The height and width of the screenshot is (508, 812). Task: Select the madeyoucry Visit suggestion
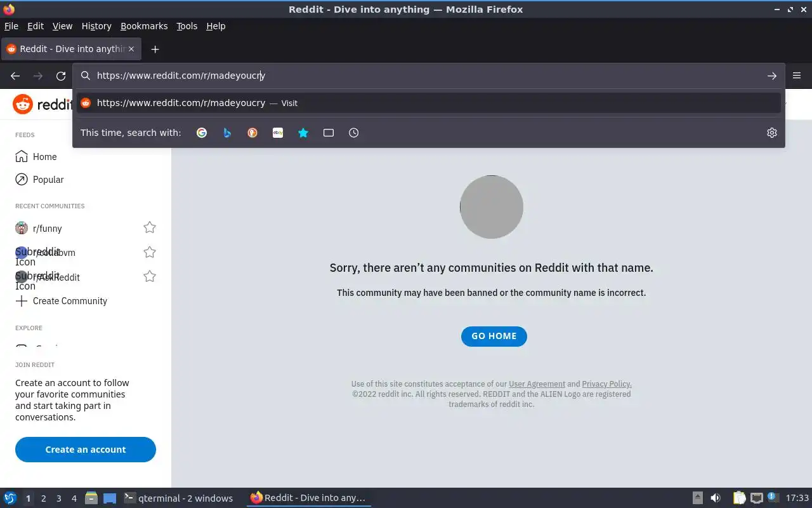[x=428, y=103]
